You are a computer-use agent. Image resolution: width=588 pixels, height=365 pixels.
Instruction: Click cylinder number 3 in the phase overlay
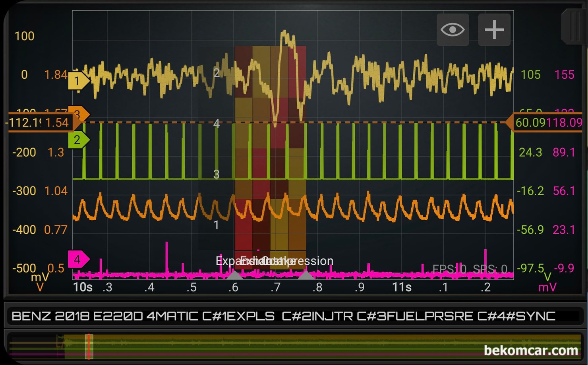(x=217, y=174)
